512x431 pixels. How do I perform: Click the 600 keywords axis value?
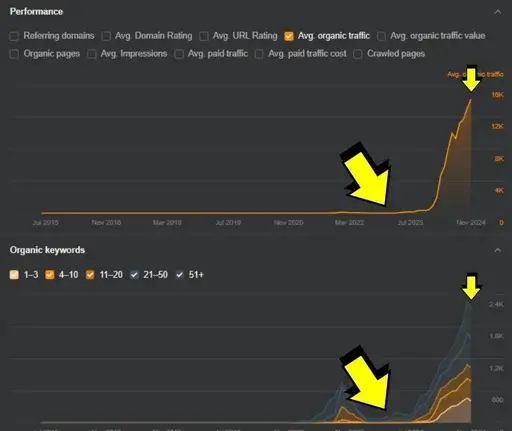click(498, 400)
